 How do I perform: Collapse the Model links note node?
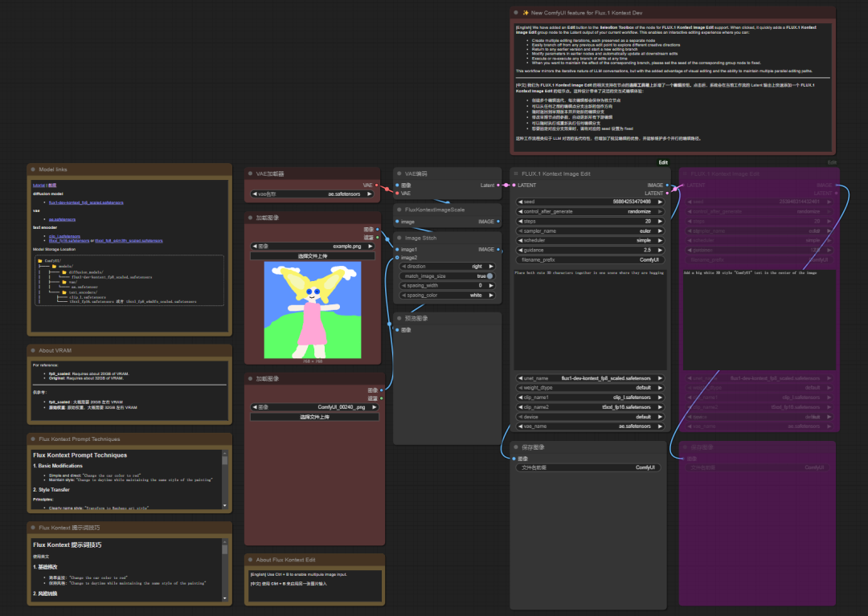33,169
